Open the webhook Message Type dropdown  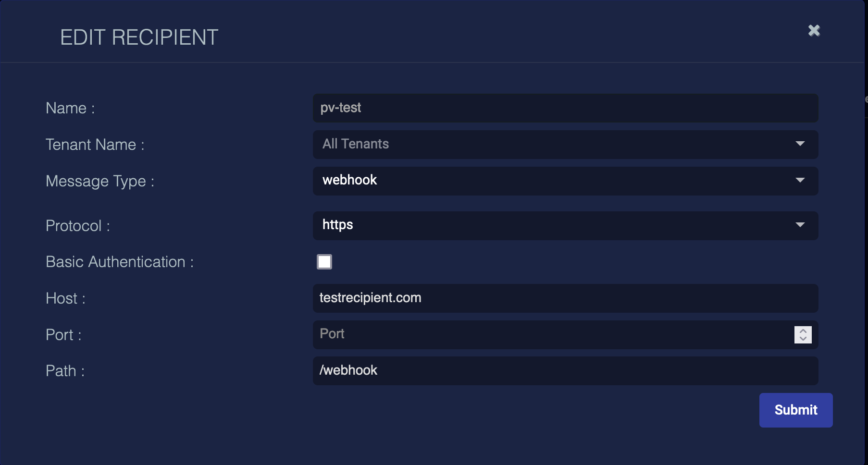pos(553,181)
